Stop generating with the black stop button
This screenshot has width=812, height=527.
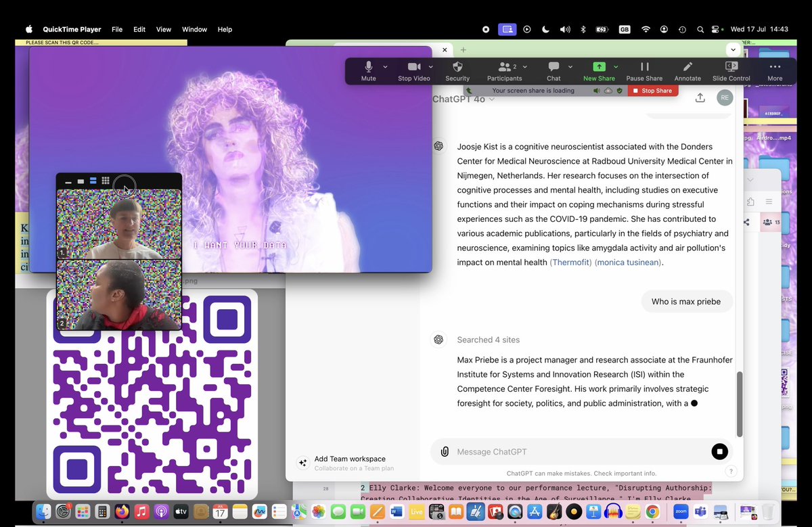(719, 451)
